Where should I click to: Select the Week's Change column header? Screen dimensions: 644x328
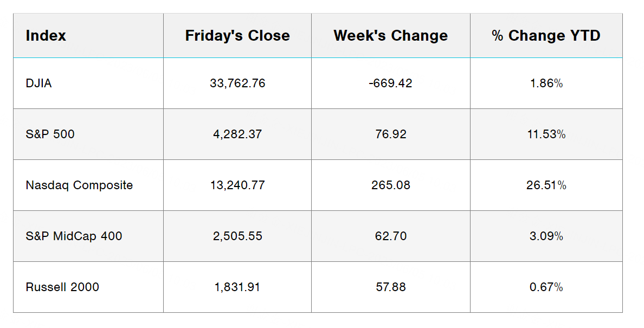391,36
